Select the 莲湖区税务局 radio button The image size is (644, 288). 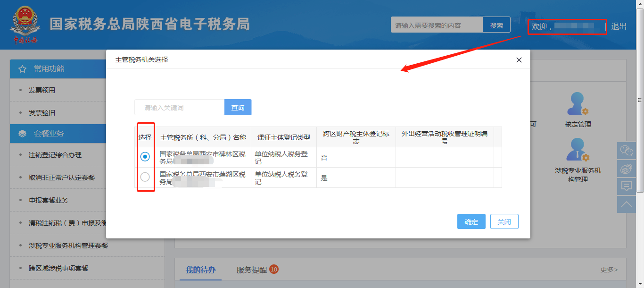(145, 177)
